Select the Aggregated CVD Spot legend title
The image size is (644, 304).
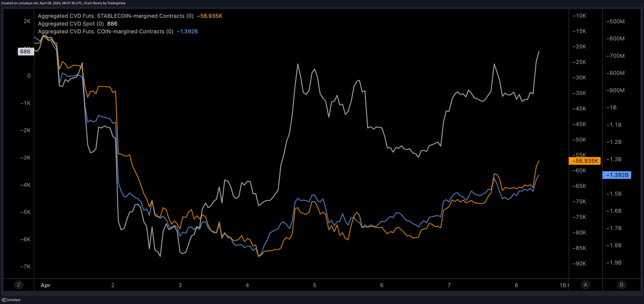pyautogui.click(x=71, y=24)
